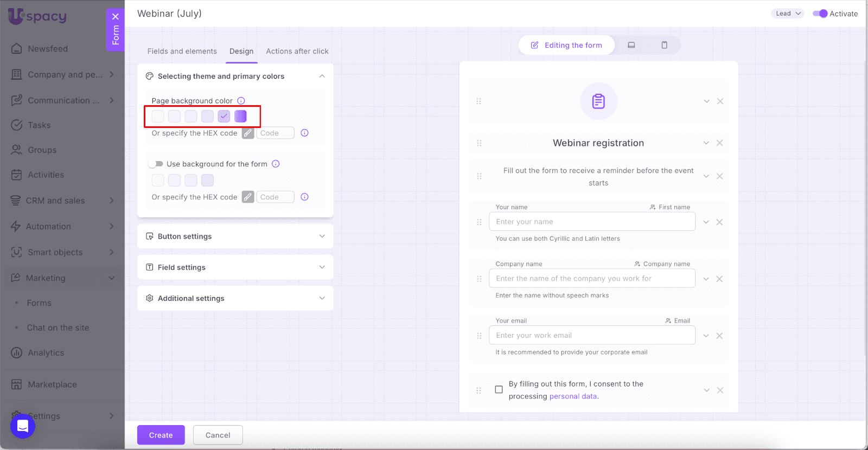This screenshot has width=868, height=450.
Task: Open the chat support bubble
Action: point(23,426)
